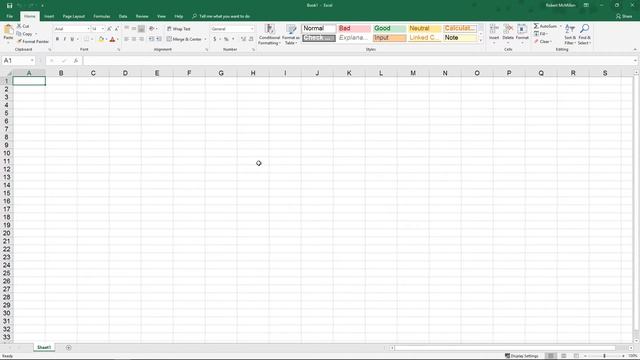Open the font name dropdown

click(x=88, y=29)
